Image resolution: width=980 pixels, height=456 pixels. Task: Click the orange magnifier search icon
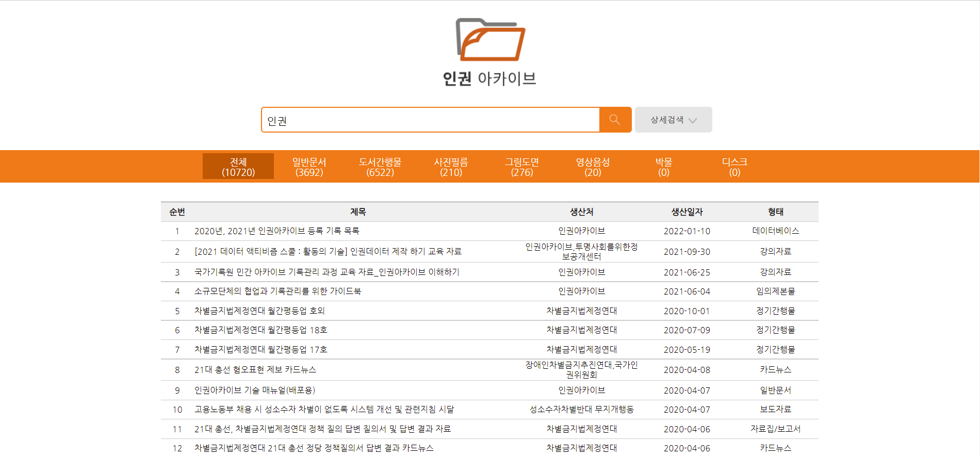615,120
